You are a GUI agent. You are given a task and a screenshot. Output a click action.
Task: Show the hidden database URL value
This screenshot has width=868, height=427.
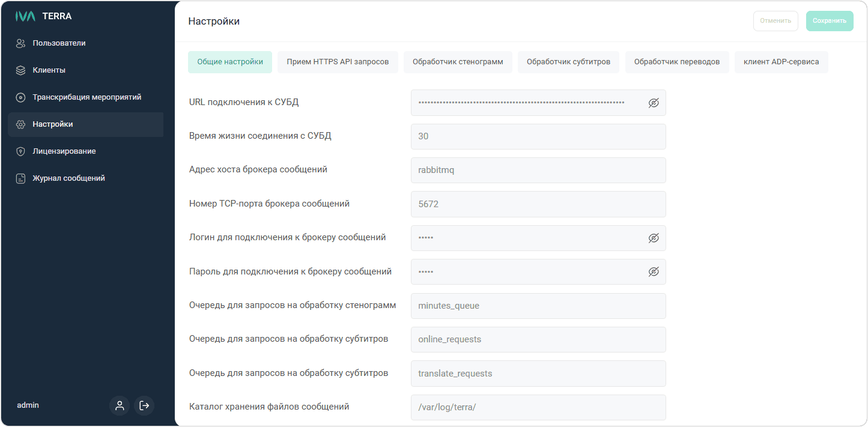tap(654, 103)
